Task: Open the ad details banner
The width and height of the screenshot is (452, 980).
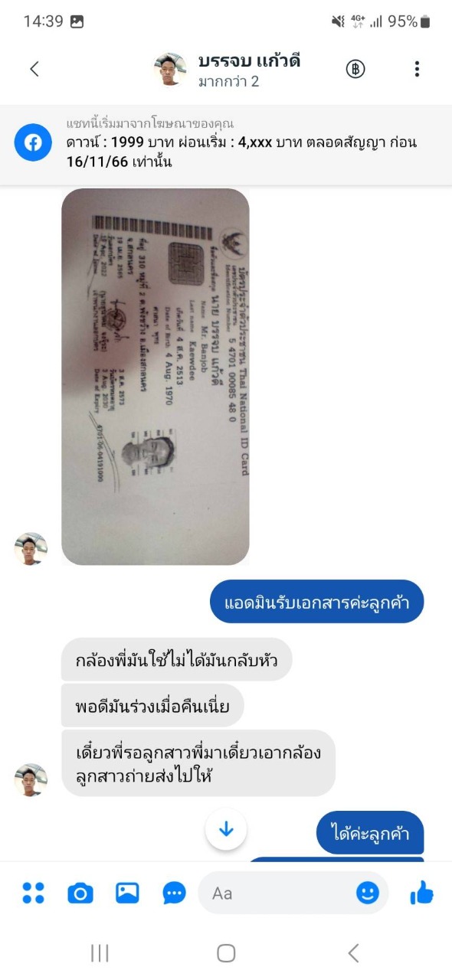Action: coord(226,142)
